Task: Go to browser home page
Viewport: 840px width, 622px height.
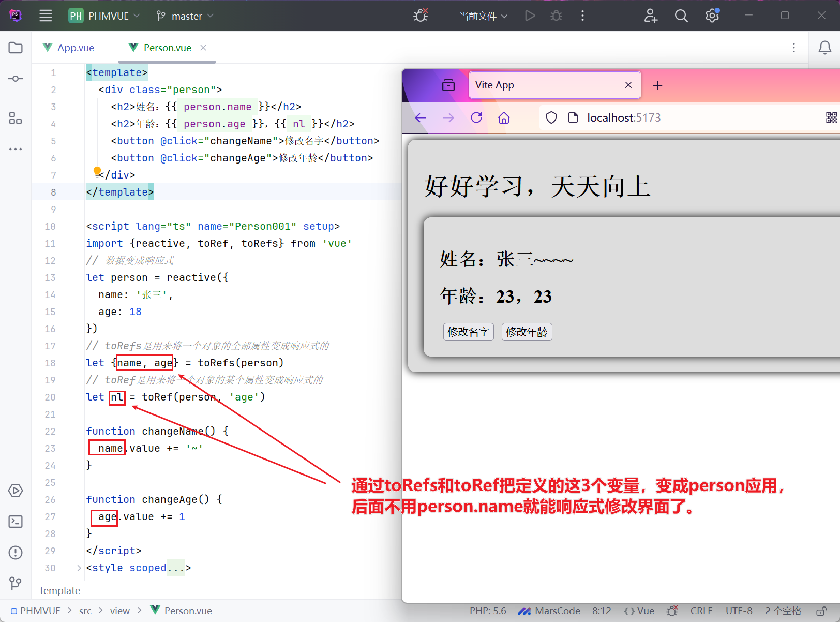Action: [x=504, y=117]
